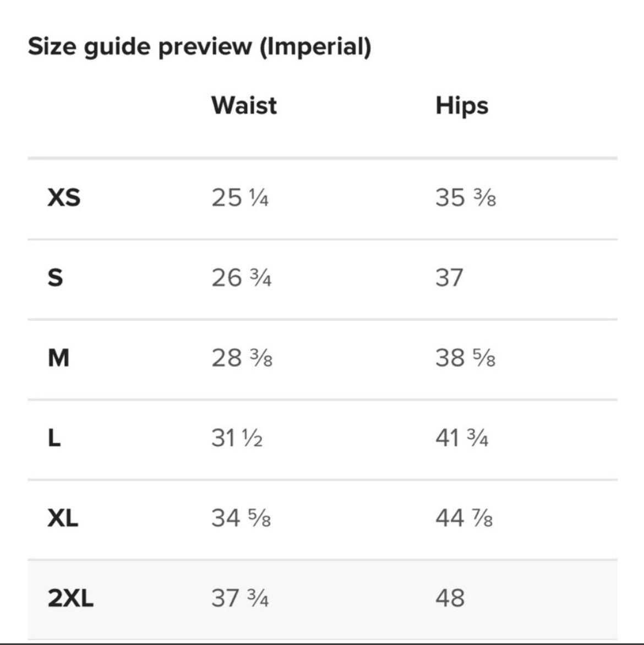Click the XL waist value 34 ⅝
Image resolution: width=644 pixels, height=645 pixels.
[x=241, y=518]
